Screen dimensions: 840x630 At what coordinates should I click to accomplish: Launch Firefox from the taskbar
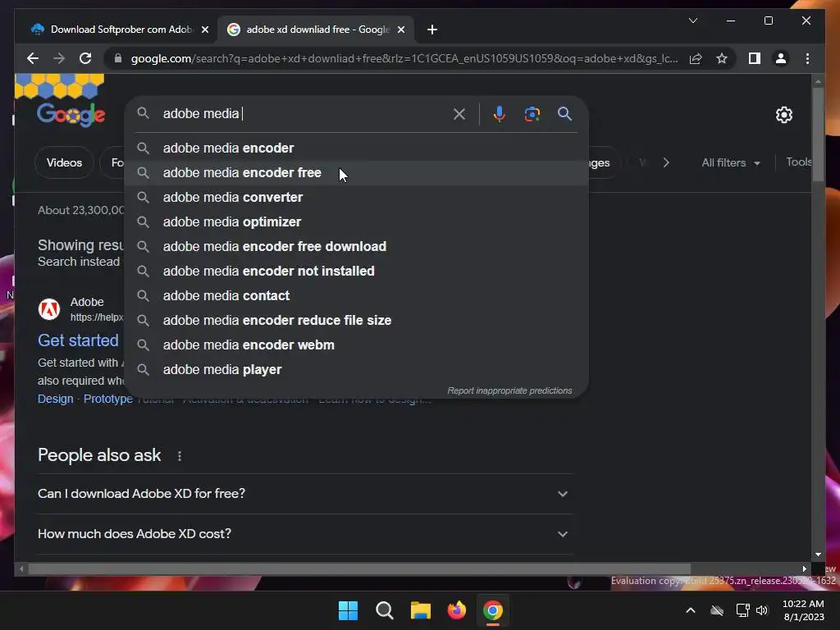[x=456, y=610]
